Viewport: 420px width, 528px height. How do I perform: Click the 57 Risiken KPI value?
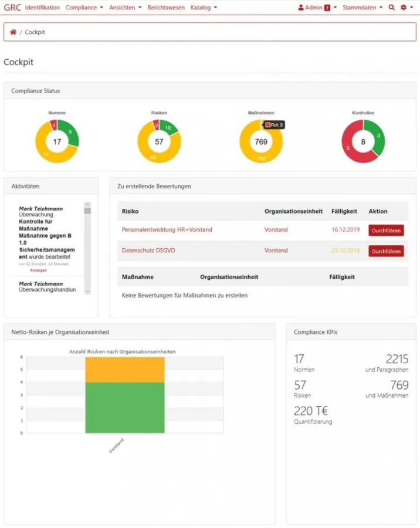click(x=300, y=385)
